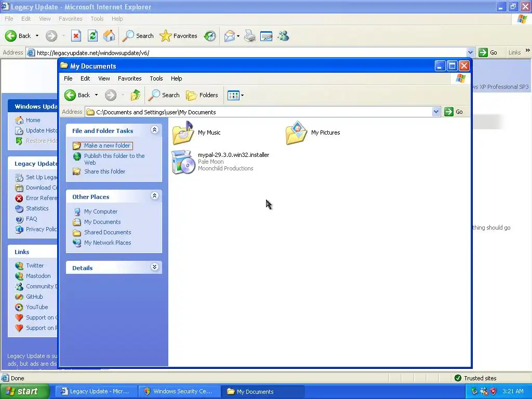This screenshot has height=399, width=532.
Task: Click the Mail icon in Internet Explorer
Action: pos(230,36)
